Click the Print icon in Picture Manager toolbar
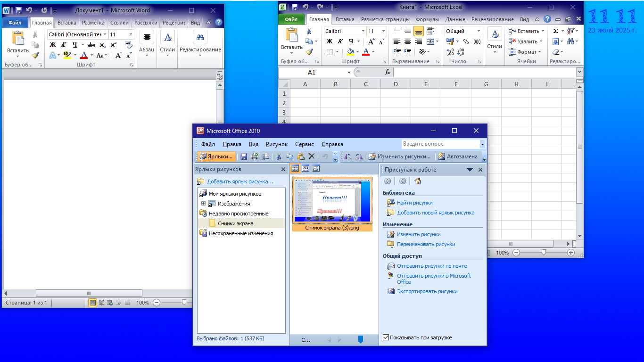 point(255,156)
